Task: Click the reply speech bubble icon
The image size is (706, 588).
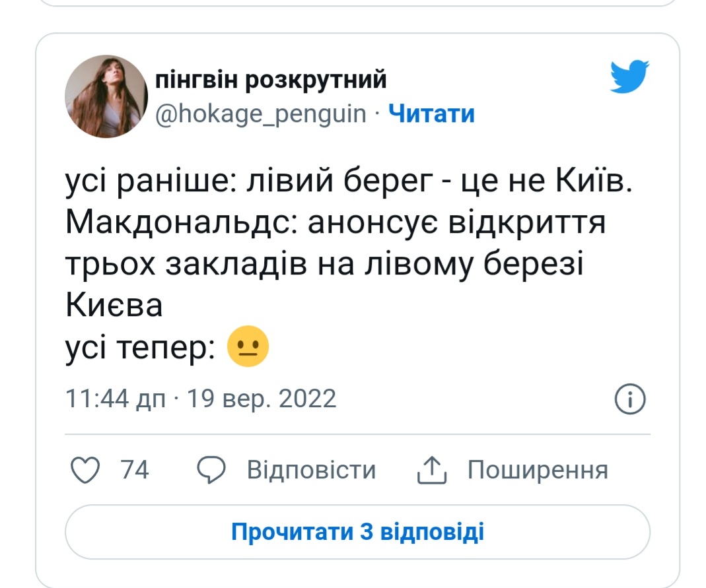Action: 211,471
